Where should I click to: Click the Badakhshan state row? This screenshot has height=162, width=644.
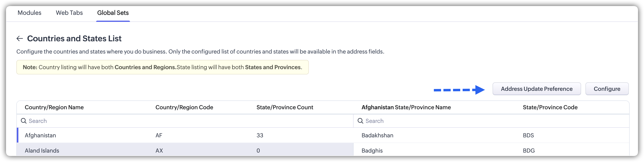pos(377,135)
